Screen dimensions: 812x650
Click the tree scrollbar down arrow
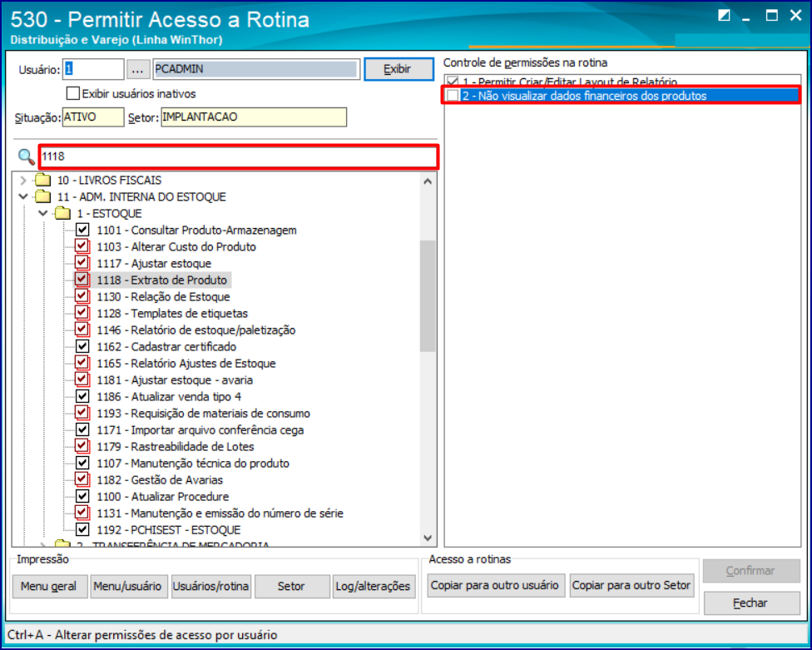[428, 538]
